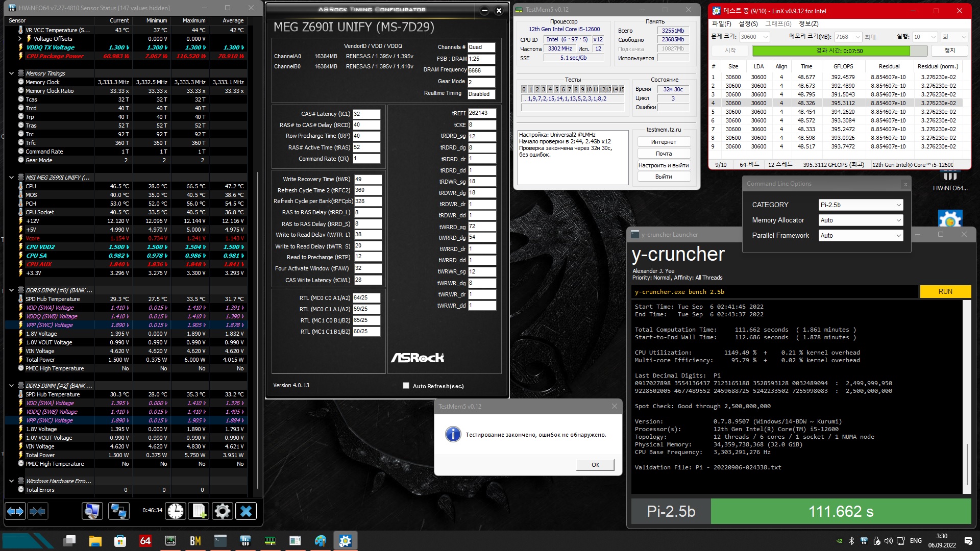Screen dimensions: 980x551
Task: Enable Auto Refresh checkbox in Timing Configurator
Action: pos(406,386)
